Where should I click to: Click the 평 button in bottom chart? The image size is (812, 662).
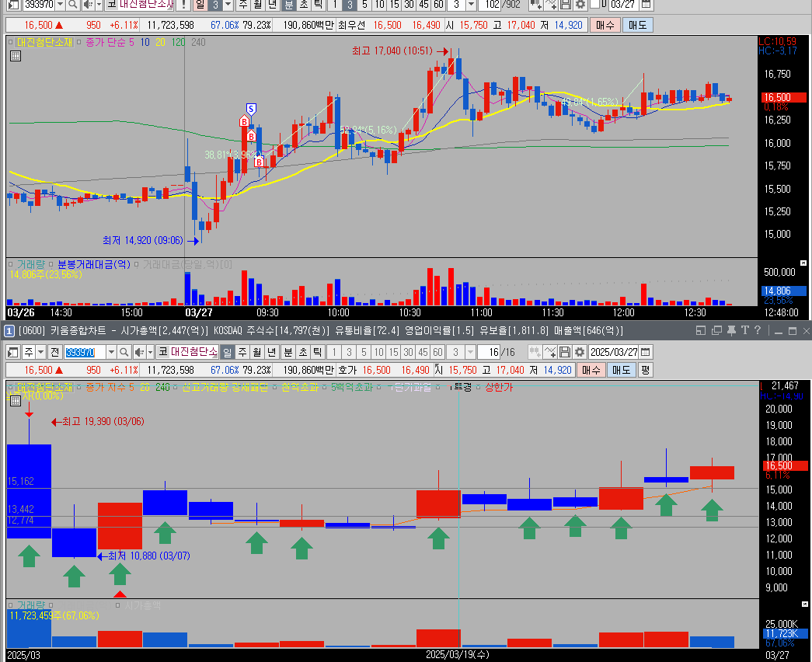(645, 370)
